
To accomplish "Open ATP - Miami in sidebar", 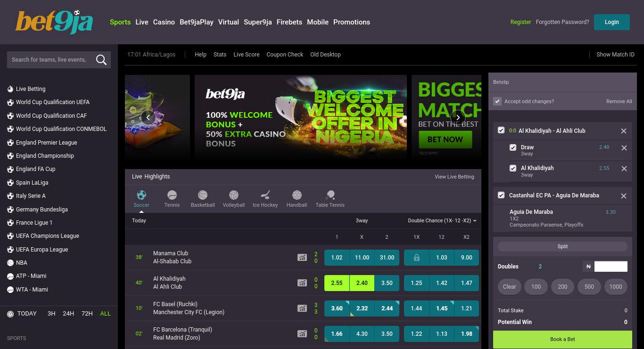I will click(x=31, y=276).
